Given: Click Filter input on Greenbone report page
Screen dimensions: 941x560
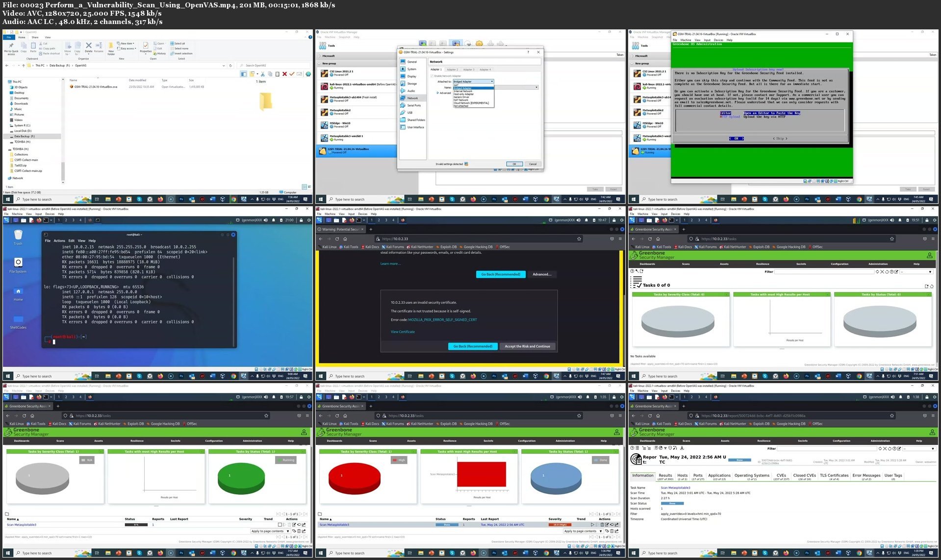Looking at the screenshot, I should [x=827, y=449].
